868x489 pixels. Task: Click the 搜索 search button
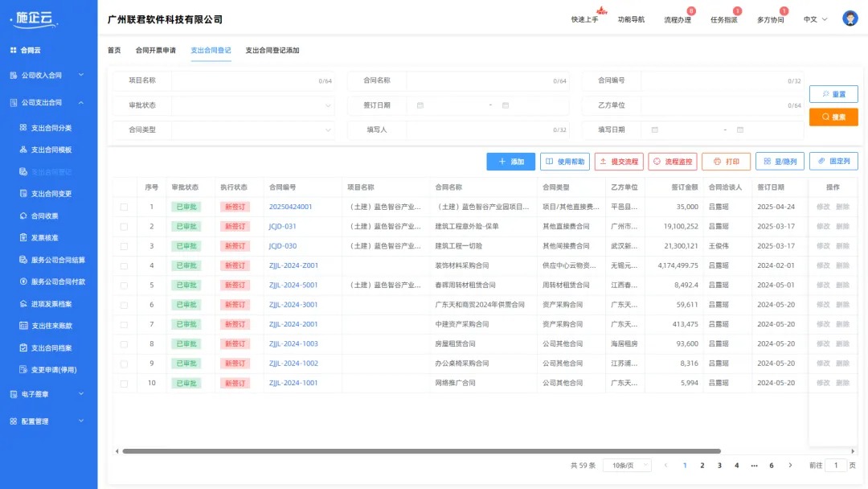pos(835,117)
